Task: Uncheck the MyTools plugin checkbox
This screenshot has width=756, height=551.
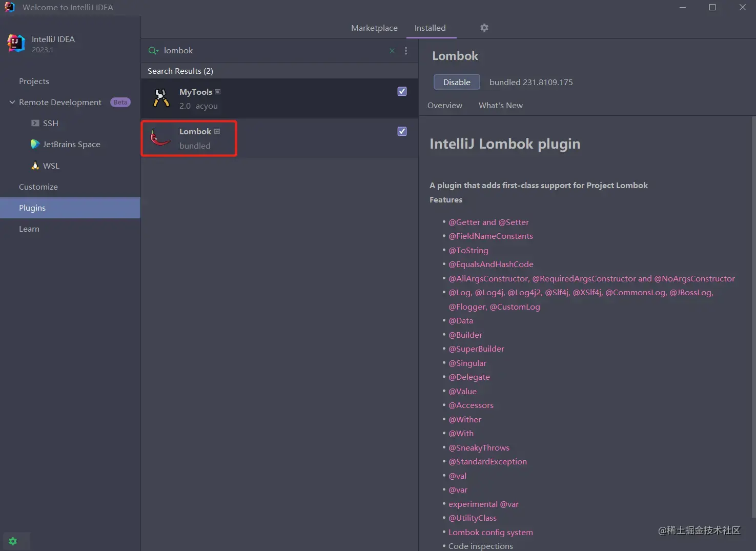Action: (x=402, y=91)
